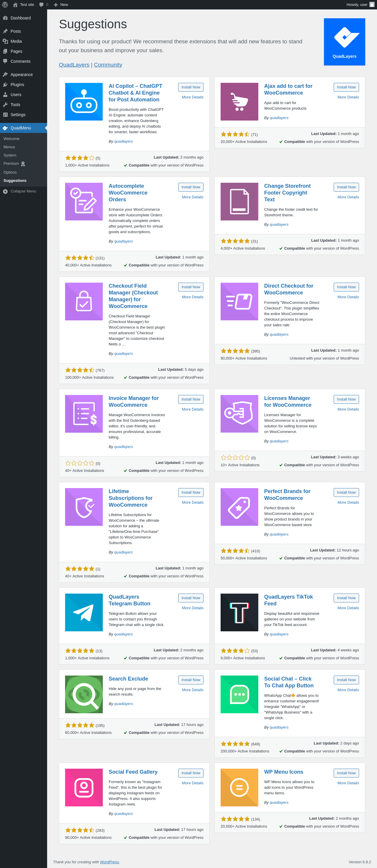Image resolution: width=377 pixels, height=868 pixels.
Task: Install QuadLayers TikTok Feed
Action: point(346,598)
